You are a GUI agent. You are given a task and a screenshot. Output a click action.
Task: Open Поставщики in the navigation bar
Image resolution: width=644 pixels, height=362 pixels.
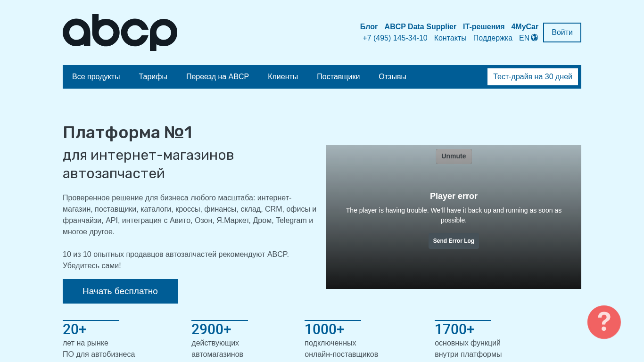(338, 77)
